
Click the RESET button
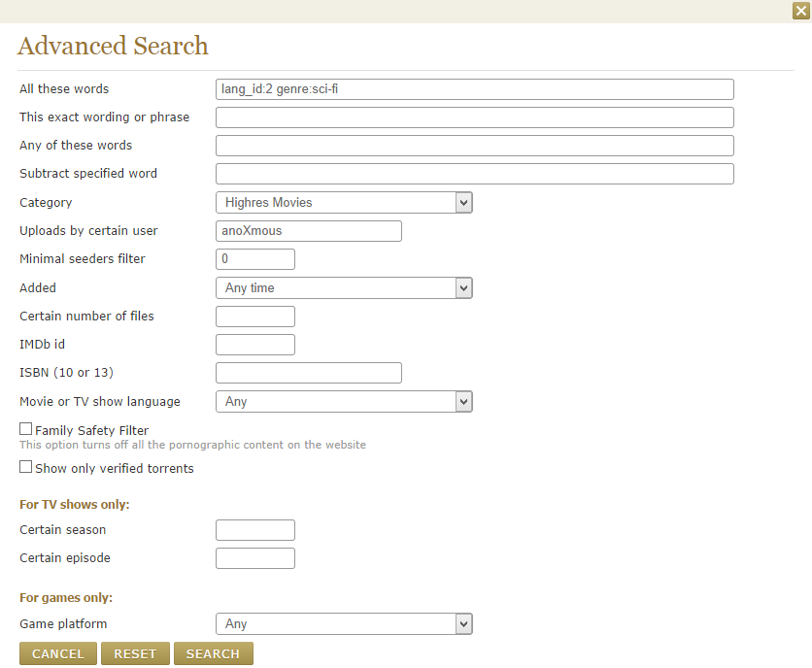pos(135,653)
